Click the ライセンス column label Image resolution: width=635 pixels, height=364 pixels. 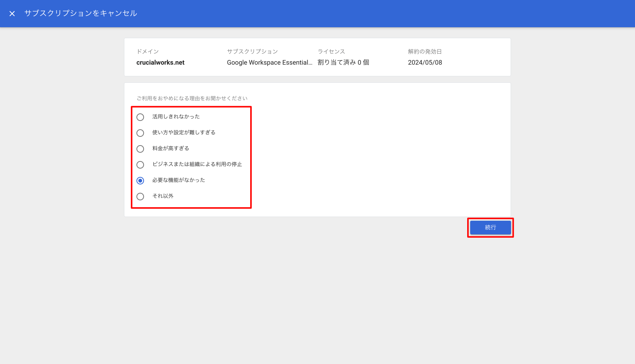[x=331, y=51]
